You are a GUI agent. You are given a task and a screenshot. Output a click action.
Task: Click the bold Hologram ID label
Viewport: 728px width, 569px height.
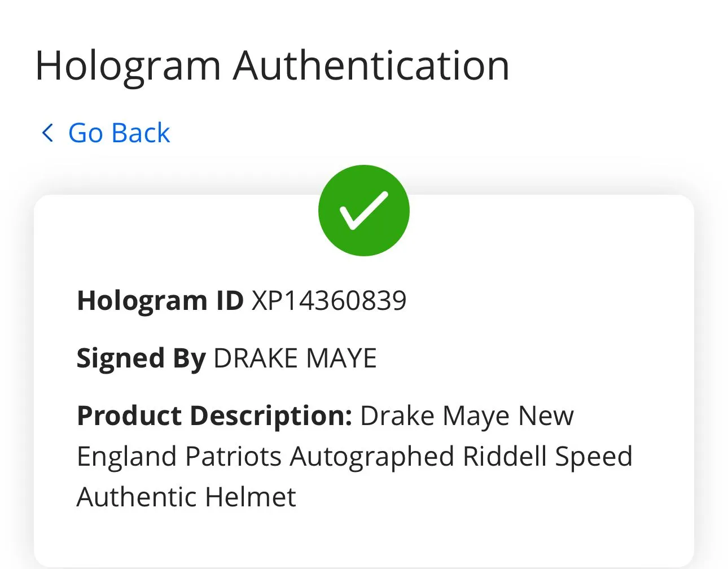160,301
